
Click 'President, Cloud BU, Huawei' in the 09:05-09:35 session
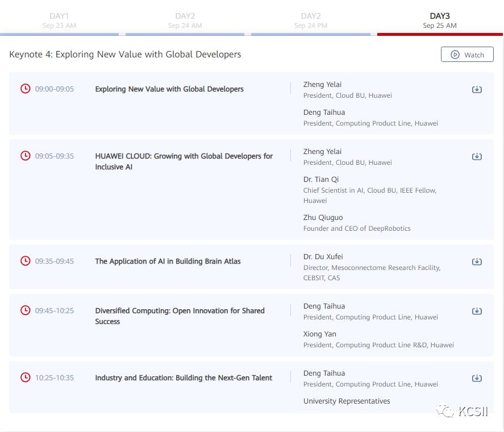pyautogui.click(x=348, y=163)
